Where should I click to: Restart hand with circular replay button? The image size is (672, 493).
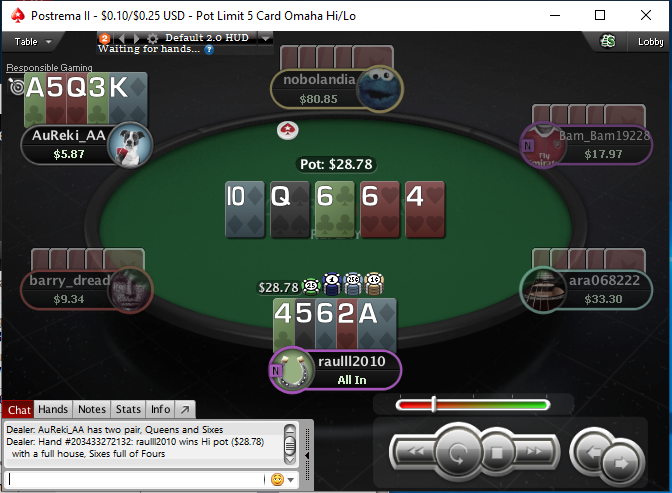[x=458, y=453]
